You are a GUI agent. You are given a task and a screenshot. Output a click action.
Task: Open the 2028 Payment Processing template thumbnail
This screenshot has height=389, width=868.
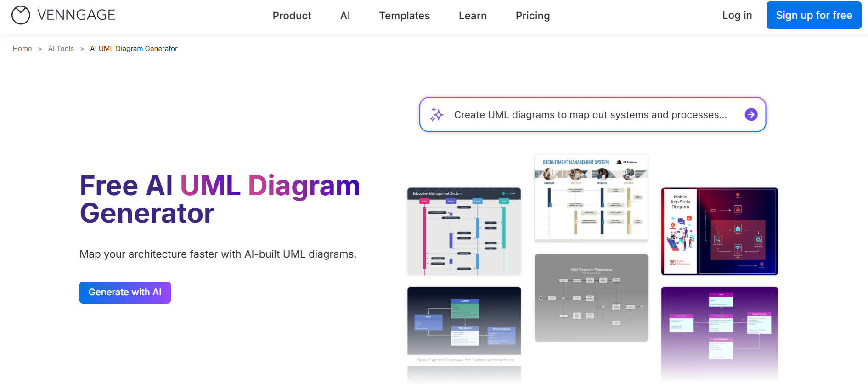pyautogui.click(x=591, y=298)
